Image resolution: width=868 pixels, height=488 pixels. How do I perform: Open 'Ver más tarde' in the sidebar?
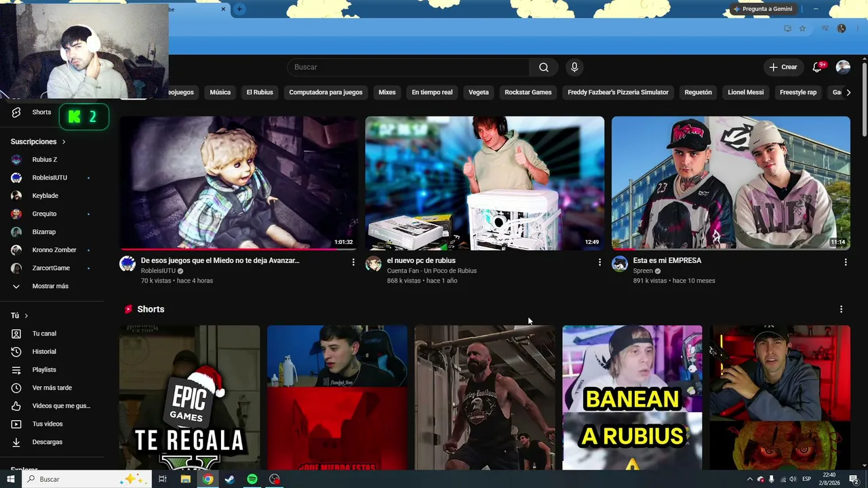coord(52,388)
